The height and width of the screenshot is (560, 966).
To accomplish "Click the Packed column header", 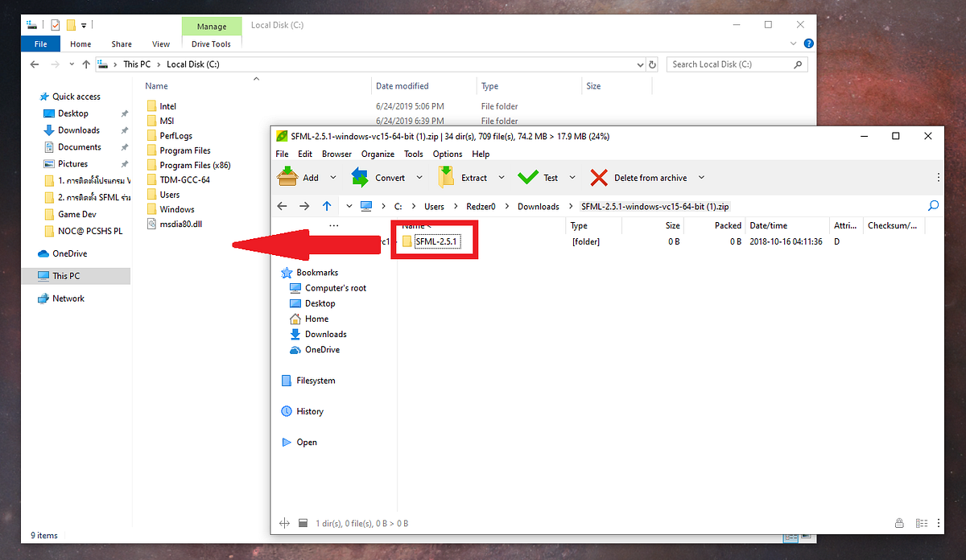I will [x=728, y=226].
